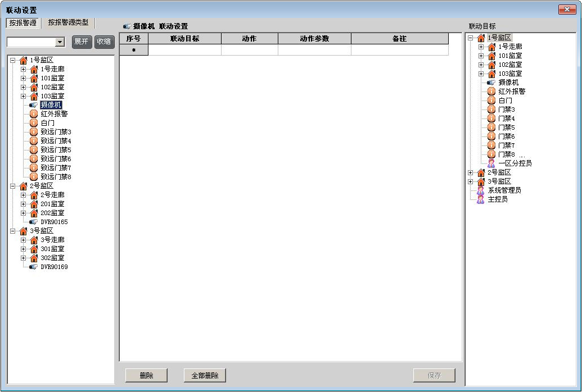Click the 展开 button
Viewport: 582px width, 392px height.
tap(82, 42)
